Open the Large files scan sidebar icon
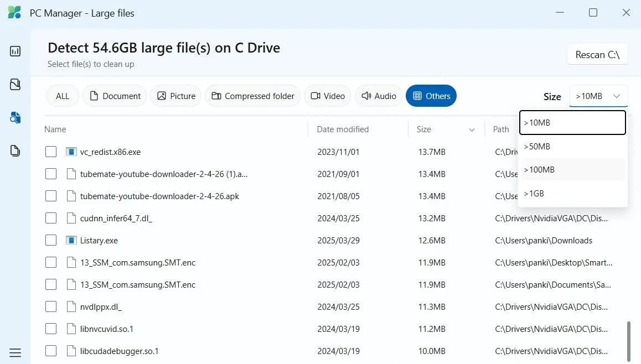The height and width of the screenshot is (364, 641). (x=15, y=117)
